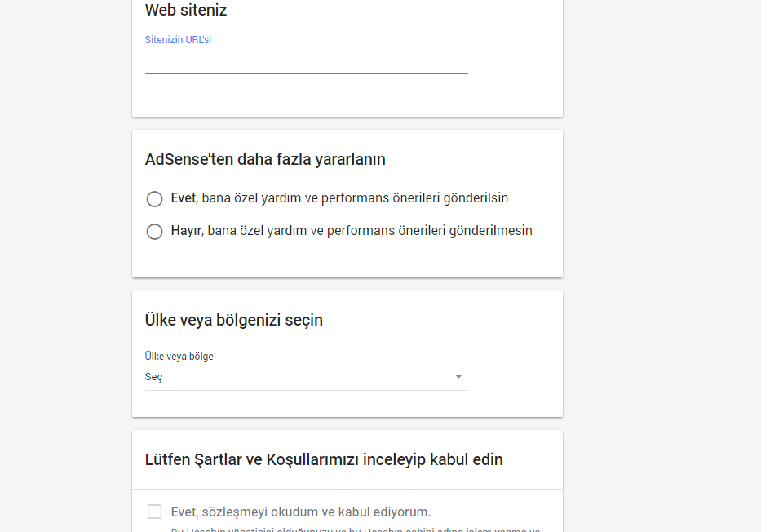
Task: Click the blue underline of the URL field
Action: click(306, 73)
